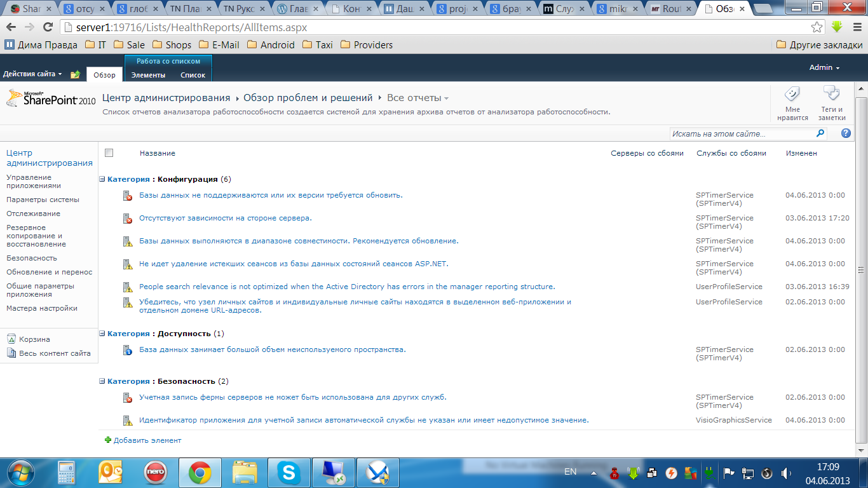
Task: Open the 'Все отчеты' view dropdown
Action: (417, 98)
